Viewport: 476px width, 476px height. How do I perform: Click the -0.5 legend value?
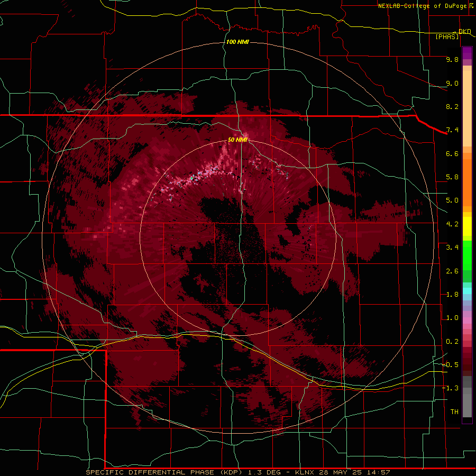click(450, 365)
